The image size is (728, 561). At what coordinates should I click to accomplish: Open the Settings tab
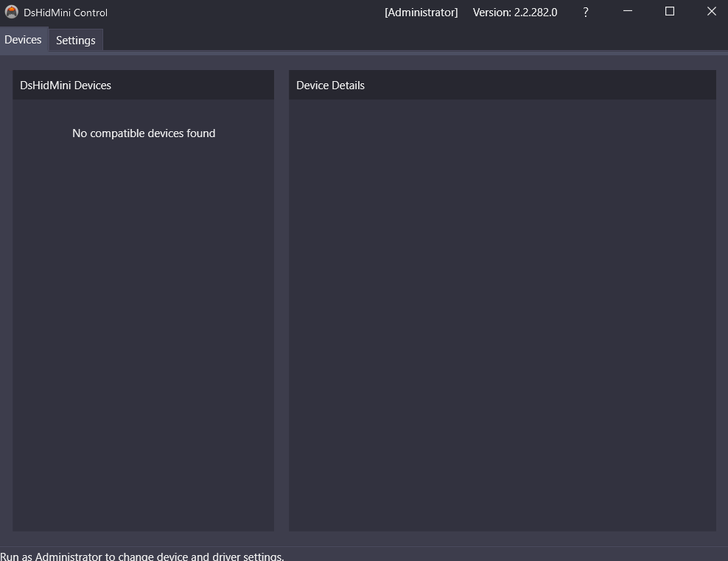76,41
